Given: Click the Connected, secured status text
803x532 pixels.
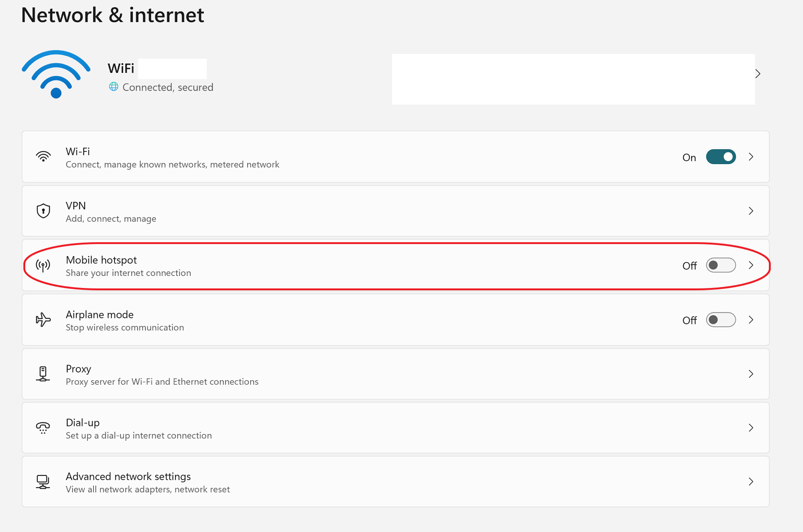Looking at the screenshot, I should [x=167, y=87].
